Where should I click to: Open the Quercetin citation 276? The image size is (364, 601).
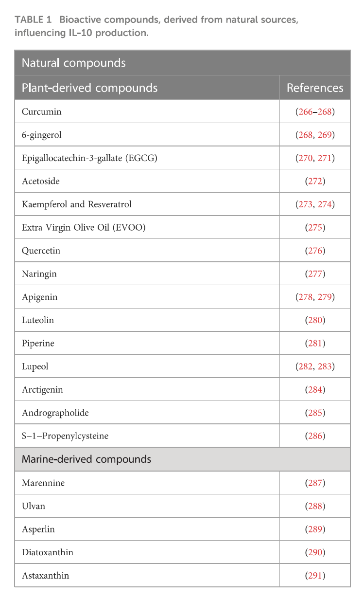(x=315, y=251)
